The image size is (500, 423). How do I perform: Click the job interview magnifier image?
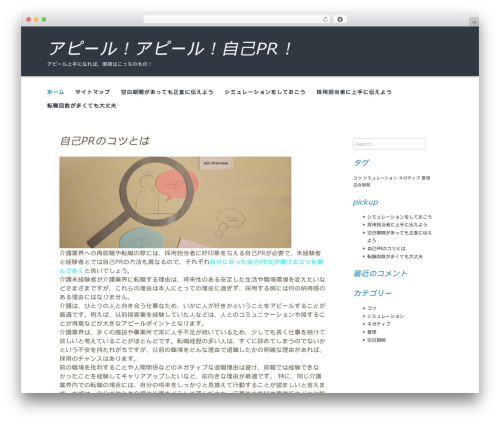pyautogui.click(x=175, y=202)
